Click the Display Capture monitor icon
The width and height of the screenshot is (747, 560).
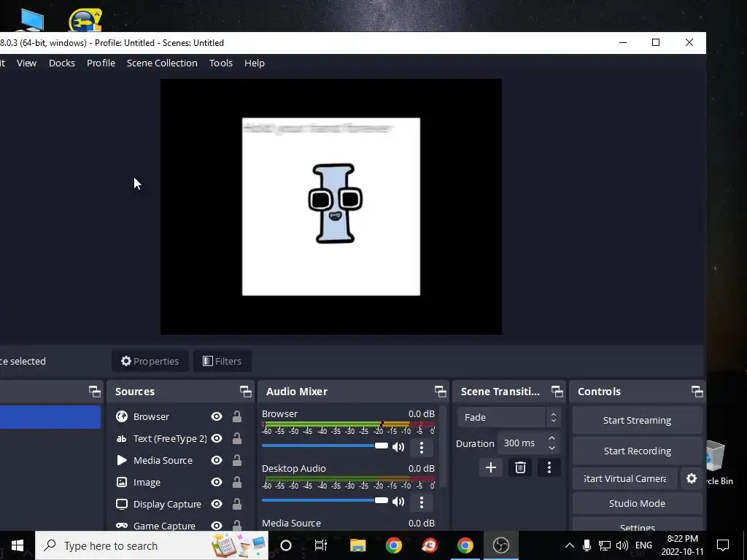122,505
